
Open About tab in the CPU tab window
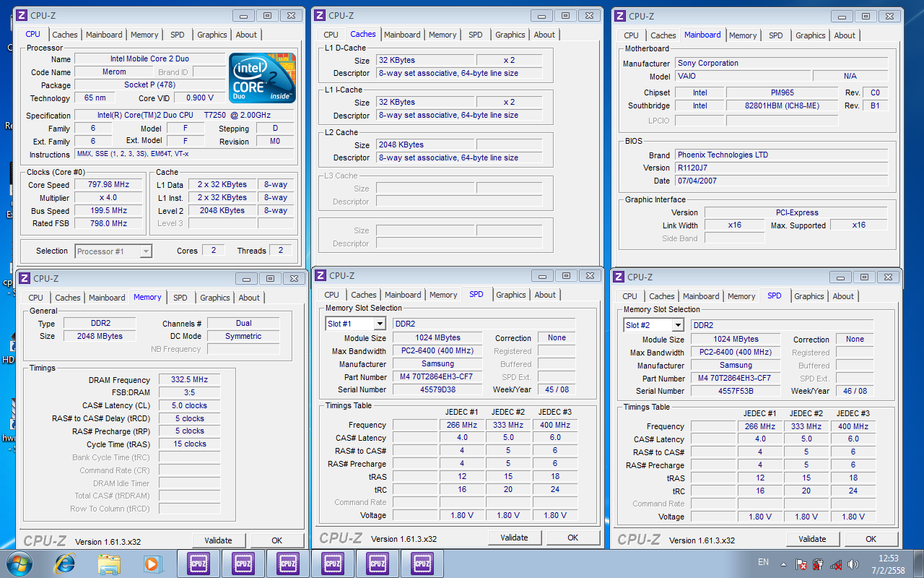(x=246, y=35)
